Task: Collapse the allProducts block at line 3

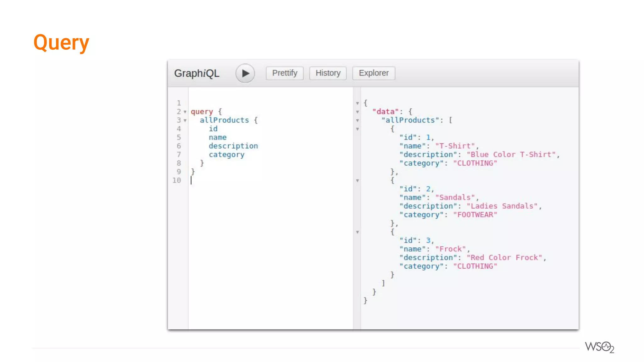Action: (185, 120)
